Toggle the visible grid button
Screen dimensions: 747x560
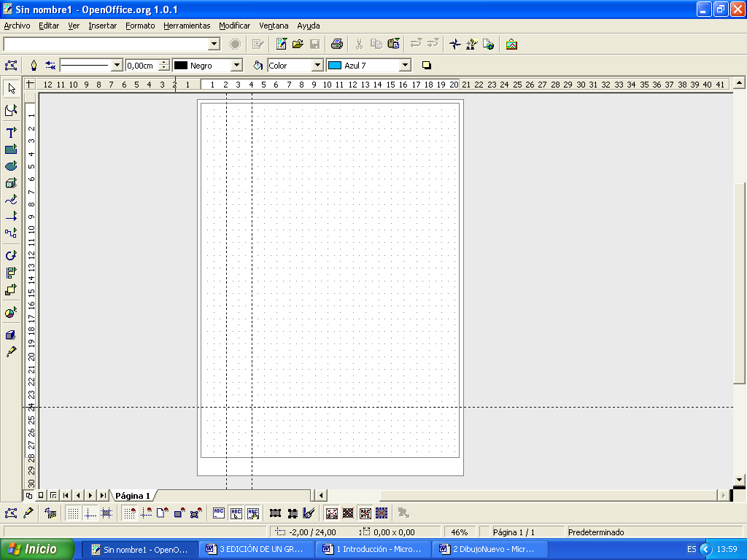(73, 513)
